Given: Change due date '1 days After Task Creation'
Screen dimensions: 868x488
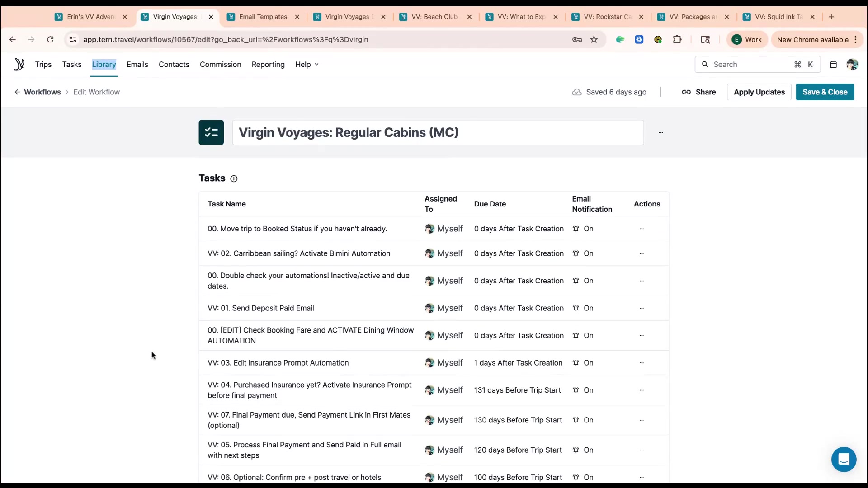Looking at the screenshot, I should [519, 363].
